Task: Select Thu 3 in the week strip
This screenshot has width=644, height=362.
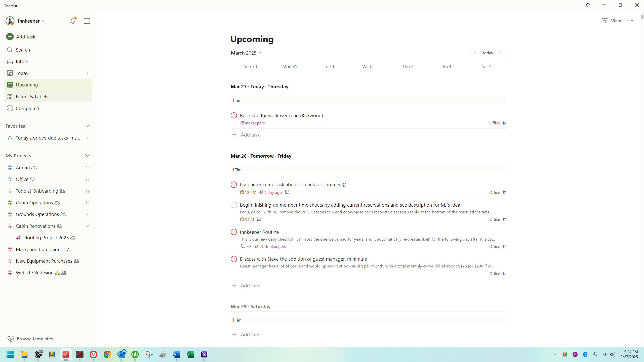Action: [x=408, y=66]
